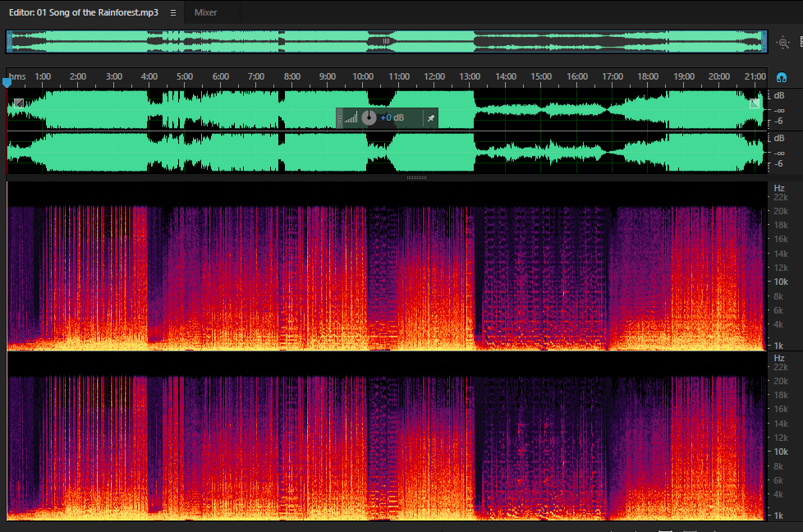This screenshot has height=532, width=803.
Task: Click the 21:00 mark on the time ruler
Action: [x=755, y=76]
